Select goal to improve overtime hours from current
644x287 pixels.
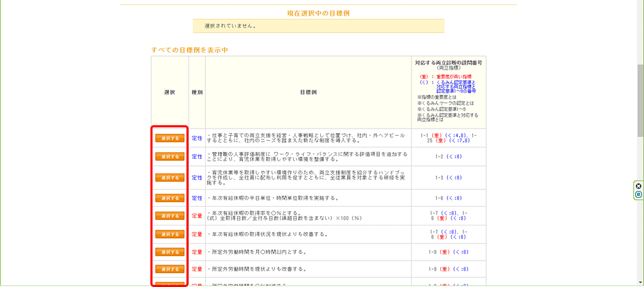point(170,269)
